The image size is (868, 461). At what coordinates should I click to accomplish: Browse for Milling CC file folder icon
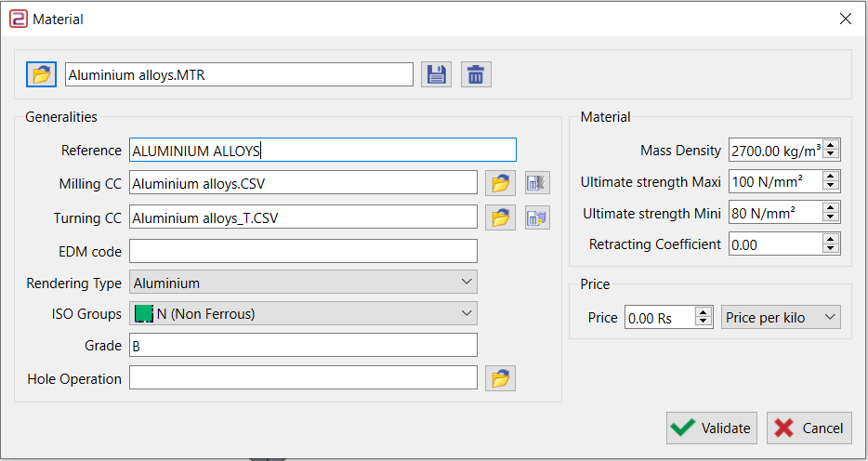point(501,183)
